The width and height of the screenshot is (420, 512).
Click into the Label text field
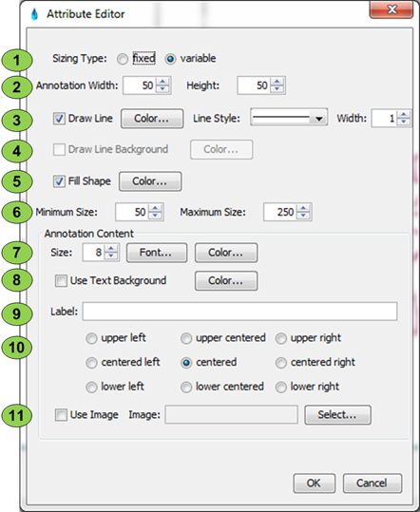239,312
